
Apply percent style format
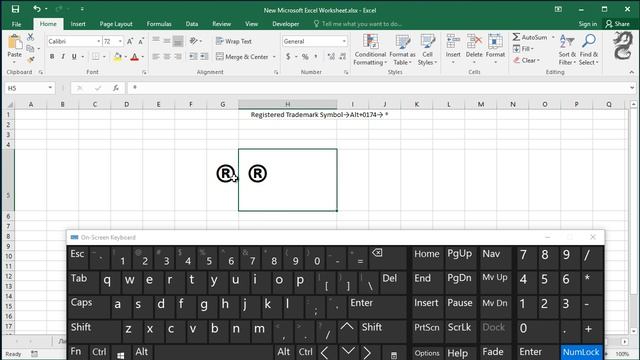coord(305,57)
